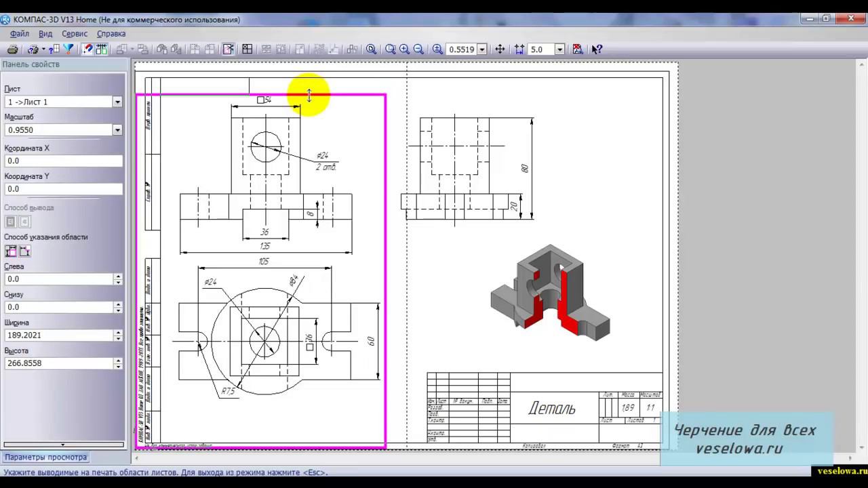Click the plus-minus zoom scale magnifier
Viewport: 868px width, 488px height.
click(x=438, y=49)
